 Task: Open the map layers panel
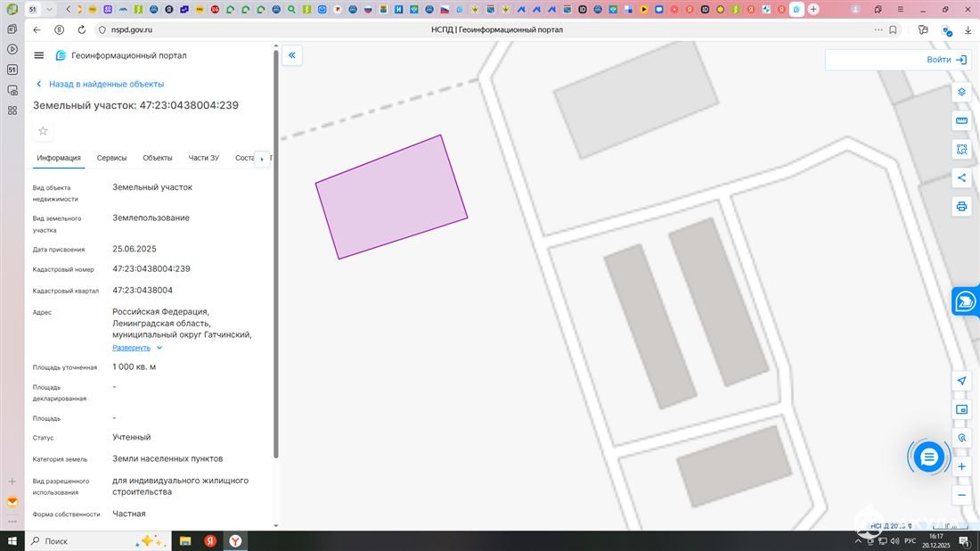point(961,92)
